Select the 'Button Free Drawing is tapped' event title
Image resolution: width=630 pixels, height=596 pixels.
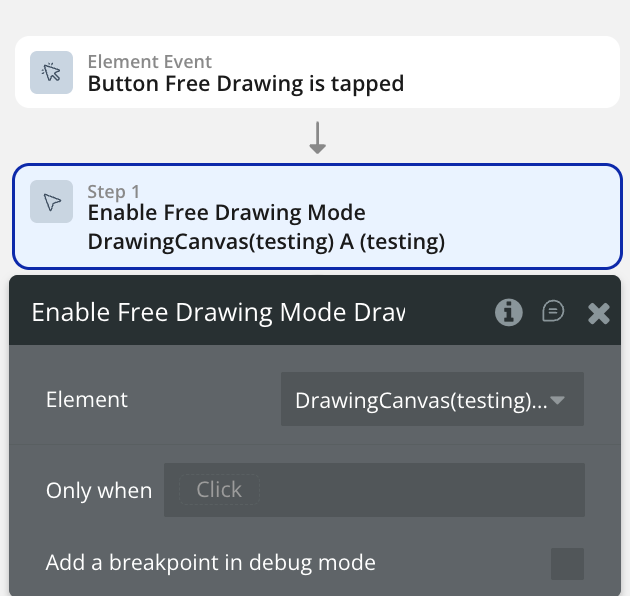(246, 84)
